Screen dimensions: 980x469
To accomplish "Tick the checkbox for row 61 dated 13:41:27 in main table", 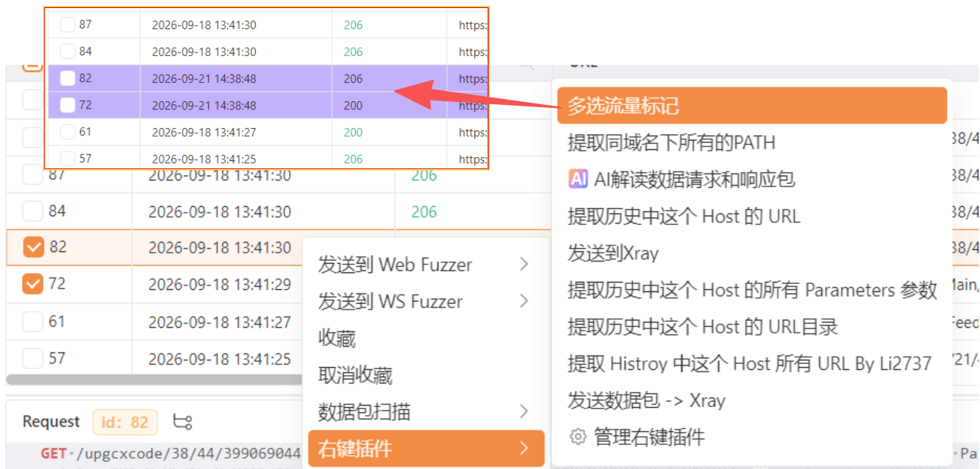I will point(33,321).
